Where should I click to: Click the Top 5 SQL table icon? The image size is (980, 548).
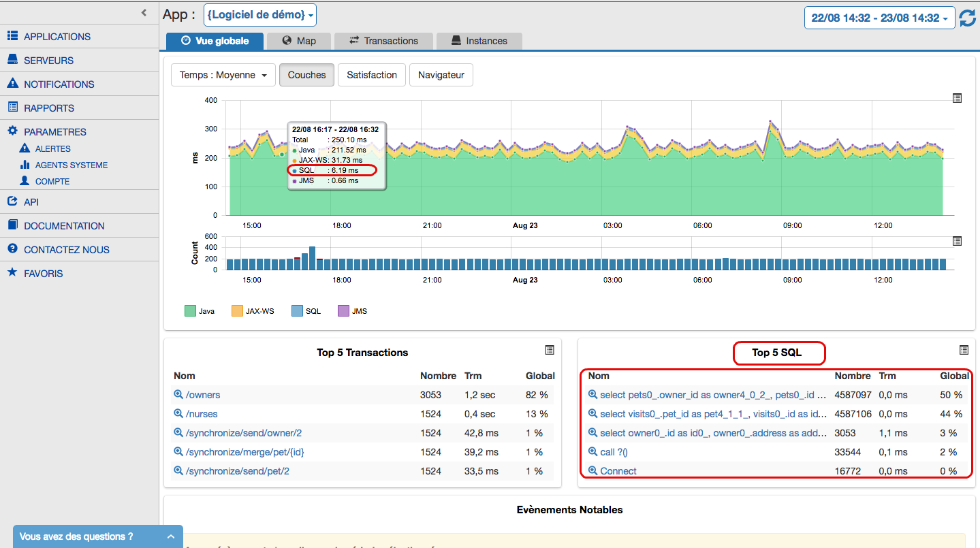[x=964, y=350]
